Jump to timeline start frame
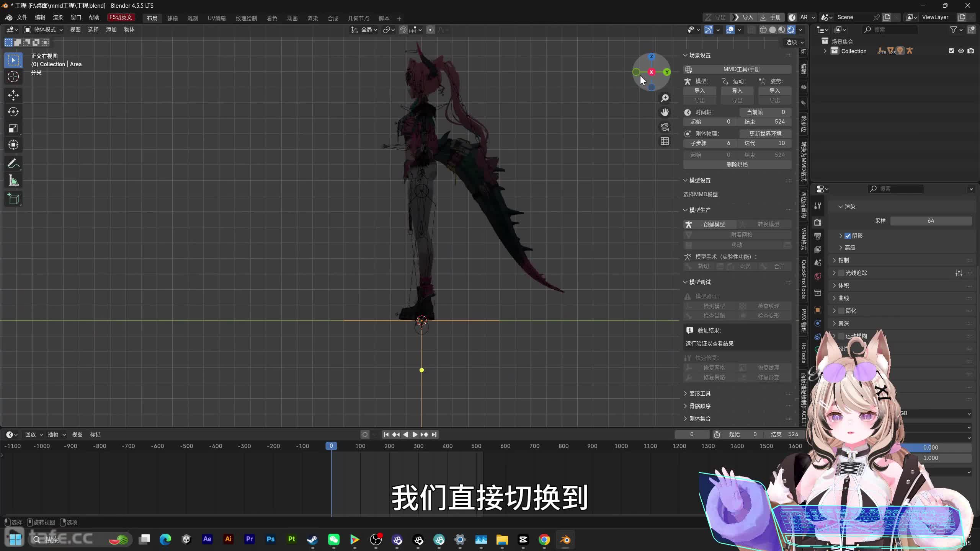The width and height of the screenshot is (980, 551). pos(386,434)
